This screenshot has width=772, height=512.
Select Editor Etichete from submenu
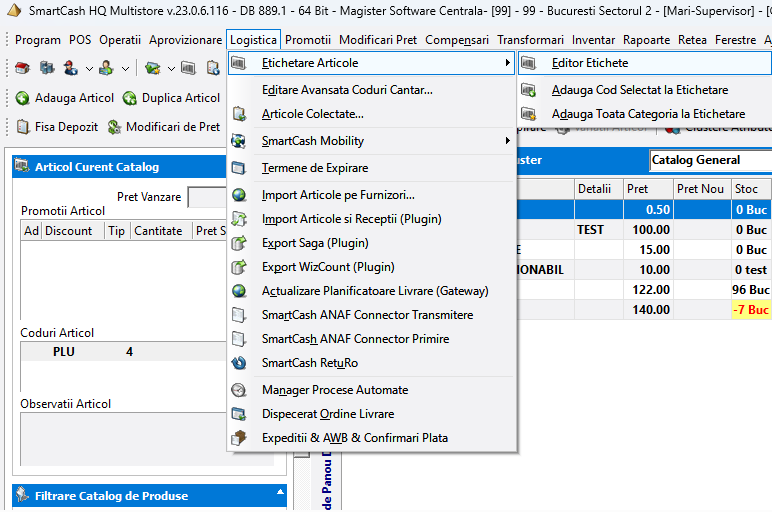coord(645,63)
